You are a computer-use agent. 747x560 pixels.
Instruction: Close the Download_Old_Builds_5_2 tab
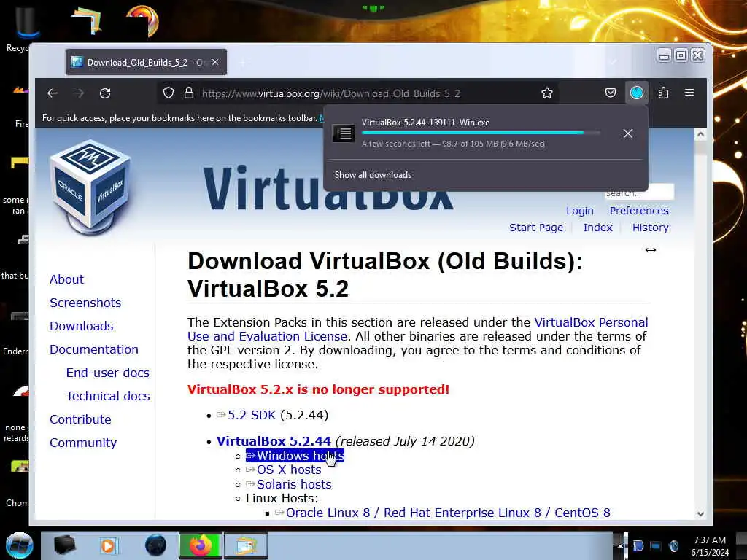pyautogui.click(x=215, y=63)
